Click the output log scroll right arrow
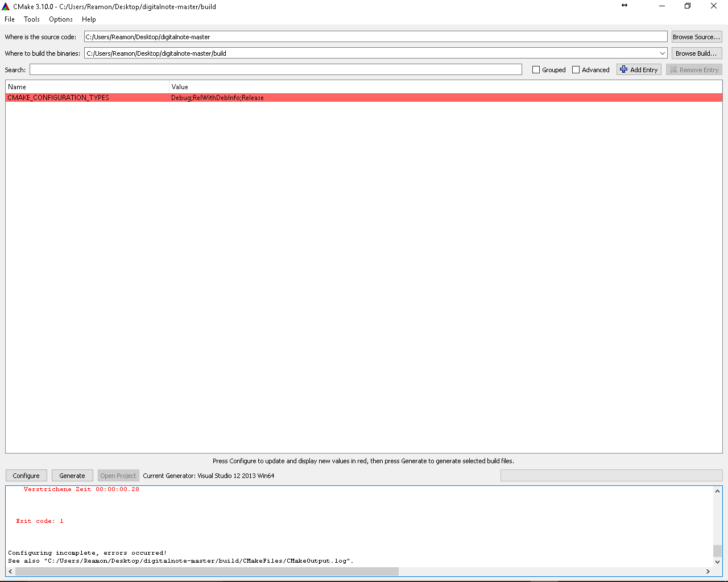 tap(708, 571)
